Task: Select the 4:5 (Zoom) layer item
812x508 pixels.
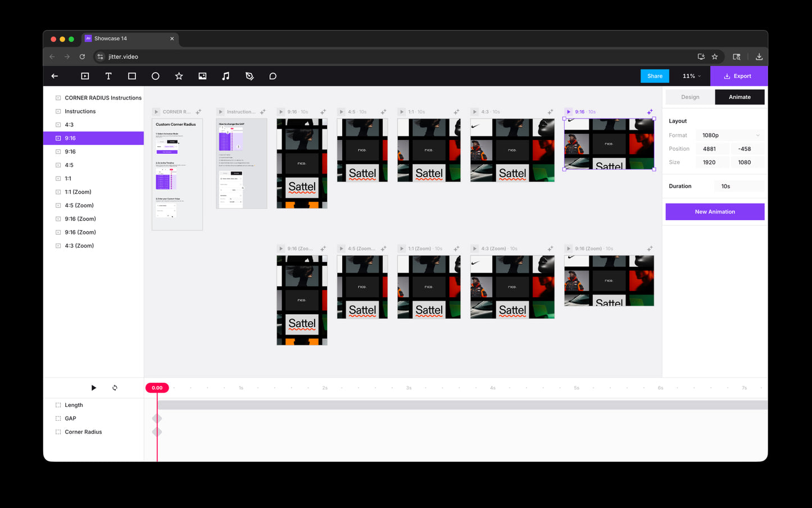Action: click(79, 206)
